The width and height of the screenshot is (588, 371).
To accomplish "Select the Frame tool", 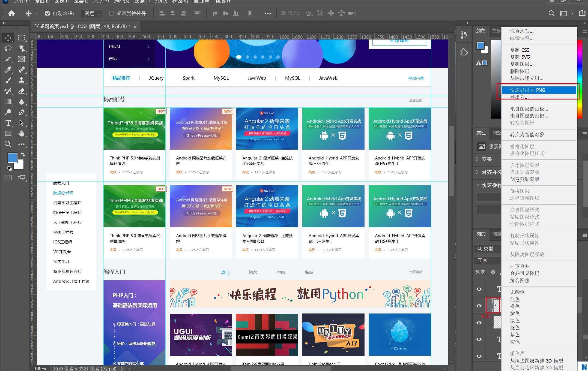I will pos(22,59).
